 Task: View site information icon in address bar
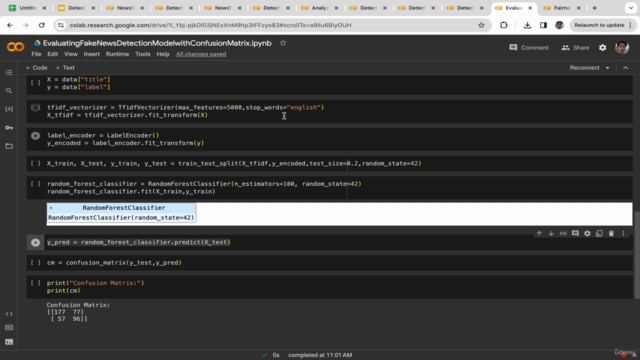[x=61, y=25]
